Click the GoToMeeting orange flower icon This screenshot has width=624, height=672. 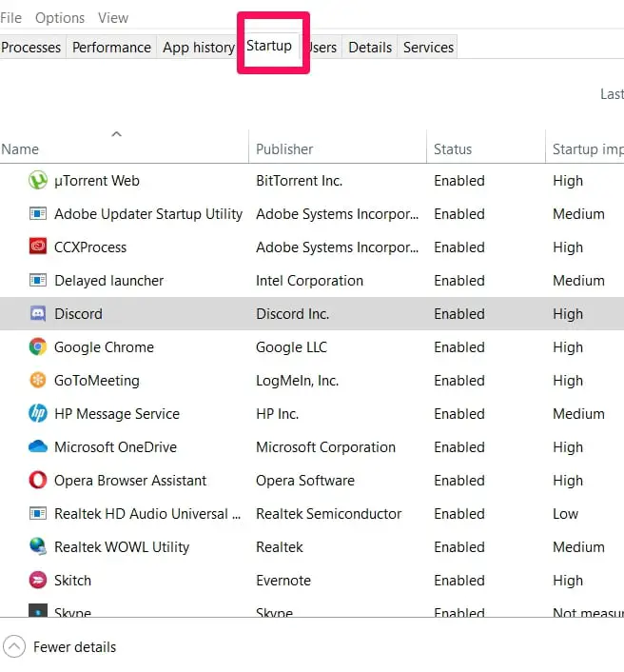[x=38, y=380]
